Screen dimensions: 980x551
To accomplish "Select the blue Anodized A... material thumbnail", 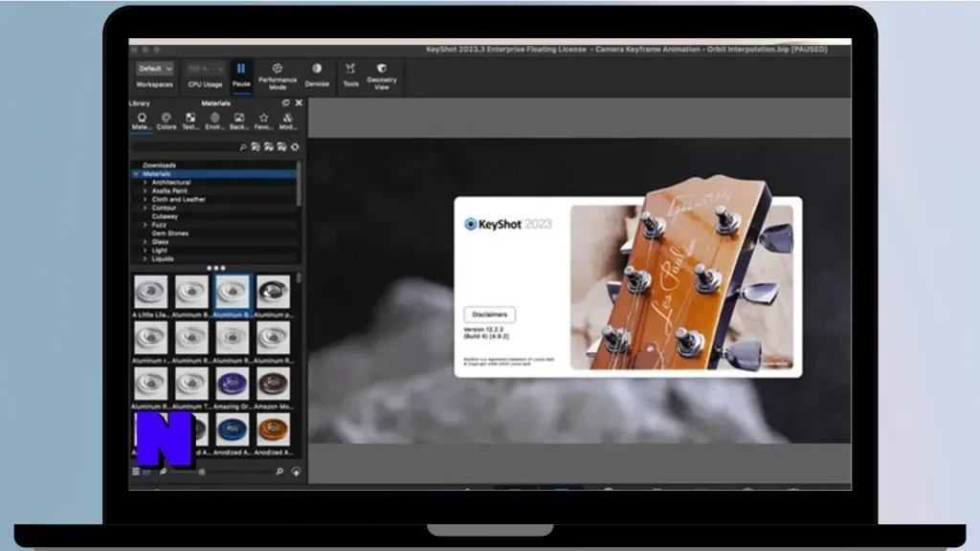I will (x=233, y=430).
